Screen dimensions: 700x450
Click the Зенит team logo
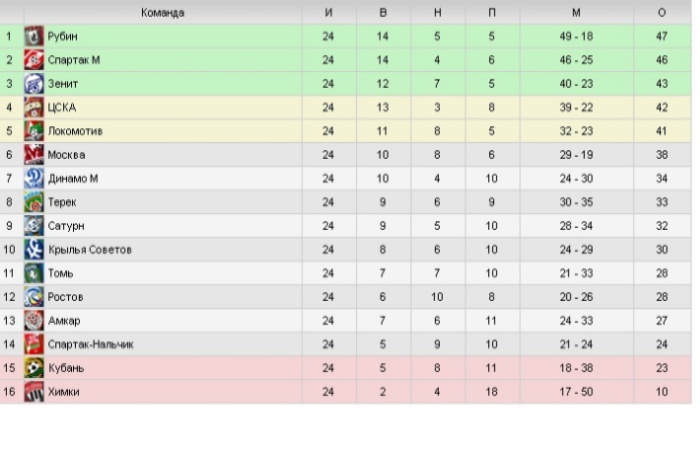tap(34, 84)
